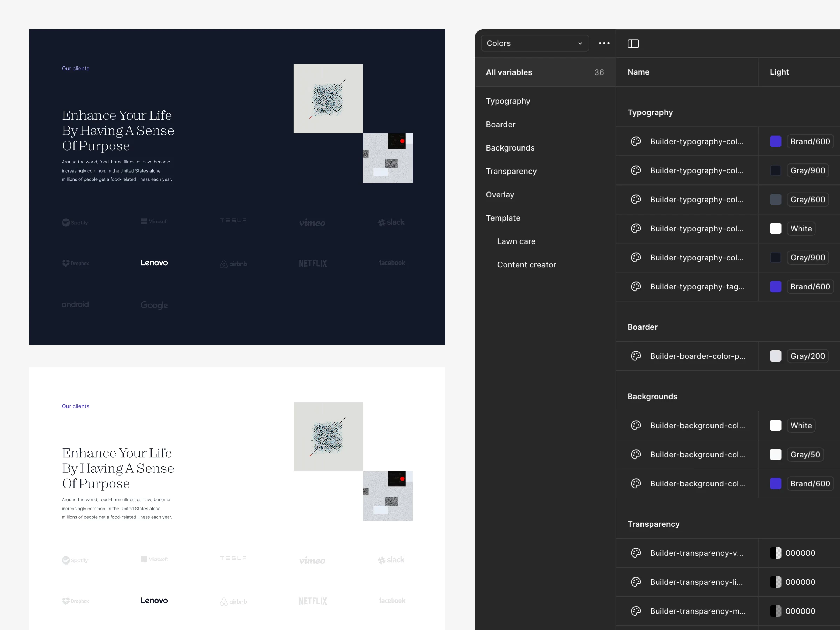This screenshot has height=630, width=840.
Task: Click Our clients link in light frame
Action: pyautogui.click(x=75, y=406)
